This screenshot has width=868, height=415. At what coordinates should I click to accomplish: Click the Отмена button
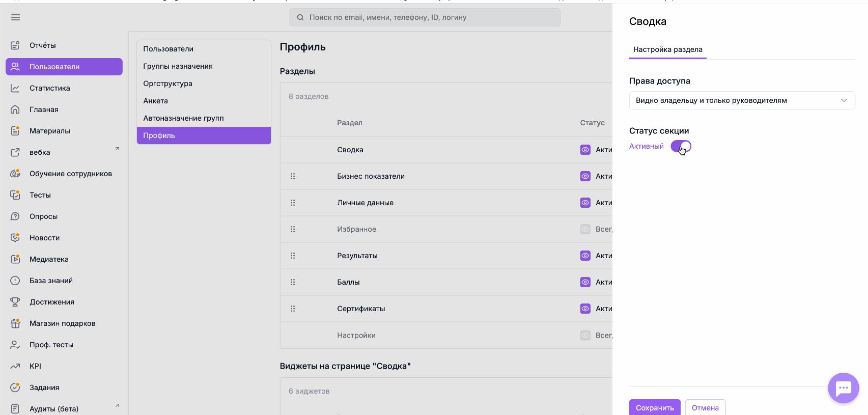point(705,407)
